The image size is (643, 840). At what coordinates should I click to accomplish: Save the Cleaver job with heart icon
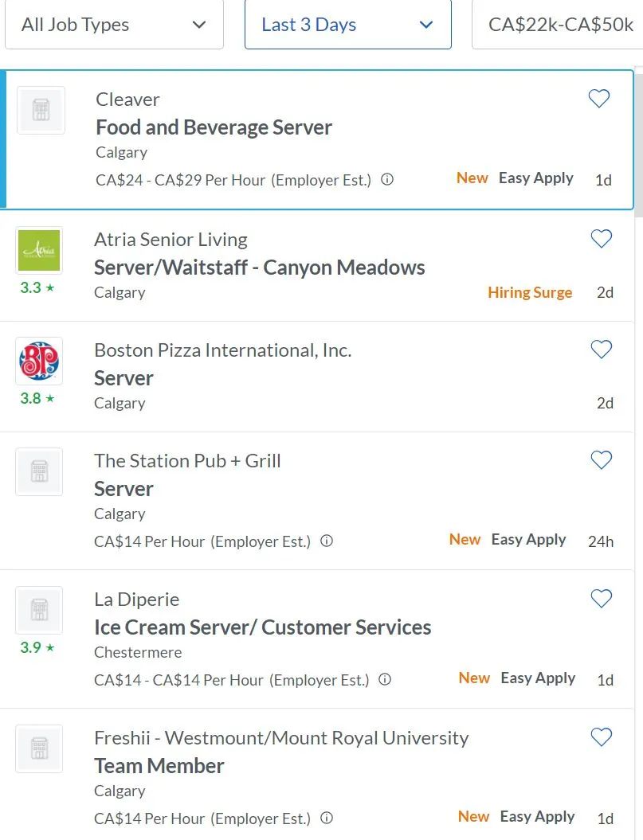598,99
